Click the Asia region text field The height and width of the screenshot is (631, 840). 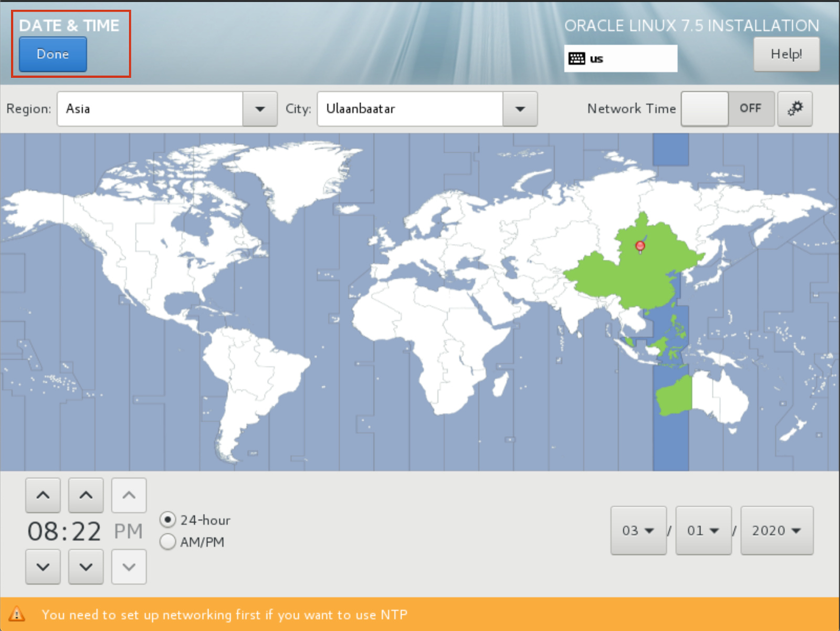(x=150, y=109)
